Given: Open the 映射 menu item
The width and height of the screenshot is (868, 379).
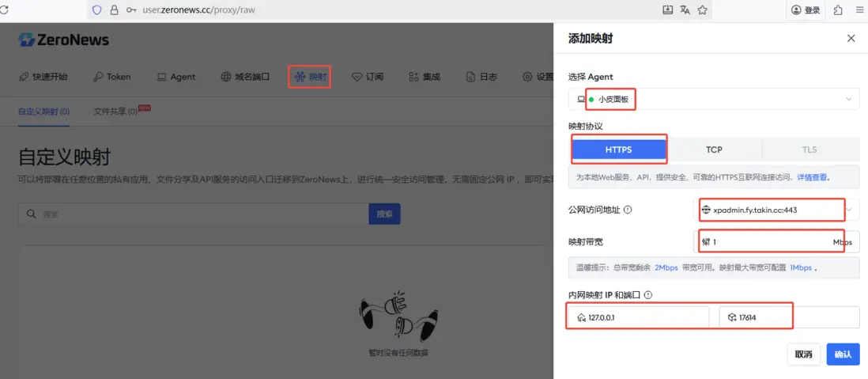Looking at the screenshot, I should point(310,77).
